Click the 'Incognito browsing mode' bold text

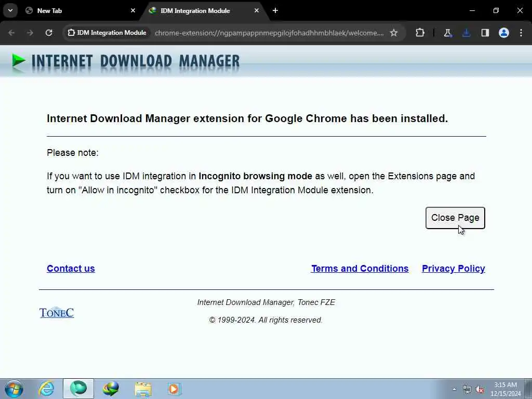click(255, 176)
